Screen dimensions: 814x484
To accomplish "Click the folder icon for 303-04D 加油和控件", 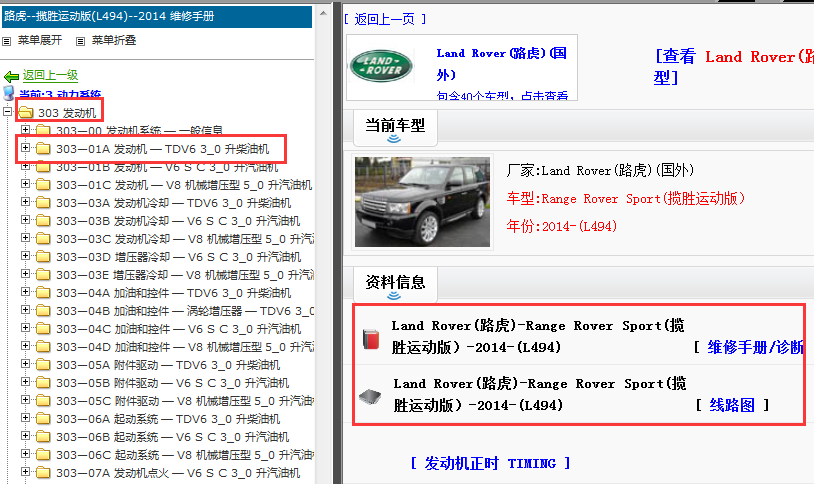I will pyautogui.click(x=43, y=347).
